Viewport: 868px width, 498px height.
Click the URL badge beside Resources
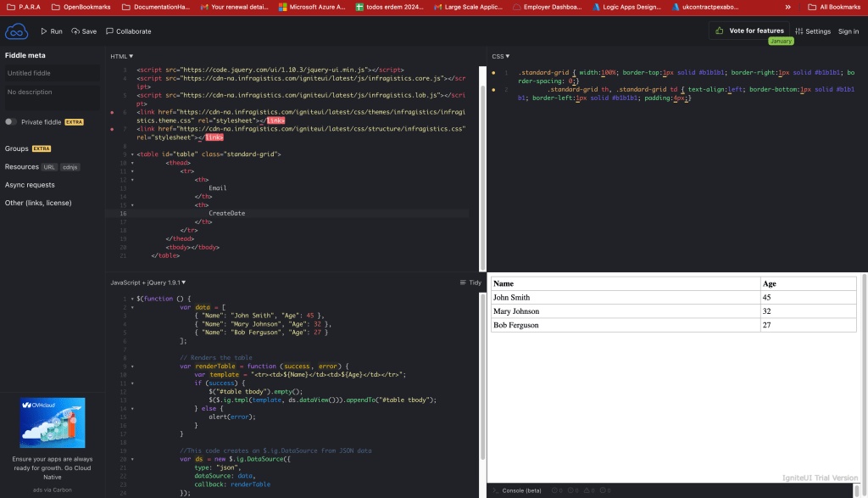point(49,167)
